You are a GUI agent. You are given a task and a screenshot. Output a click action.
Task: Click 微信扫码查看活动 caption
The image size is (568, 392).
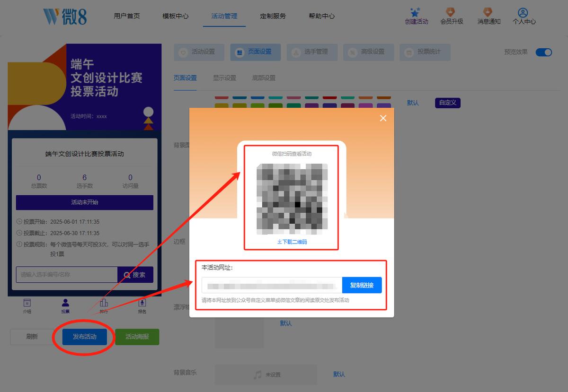click(x=292, y=154)
